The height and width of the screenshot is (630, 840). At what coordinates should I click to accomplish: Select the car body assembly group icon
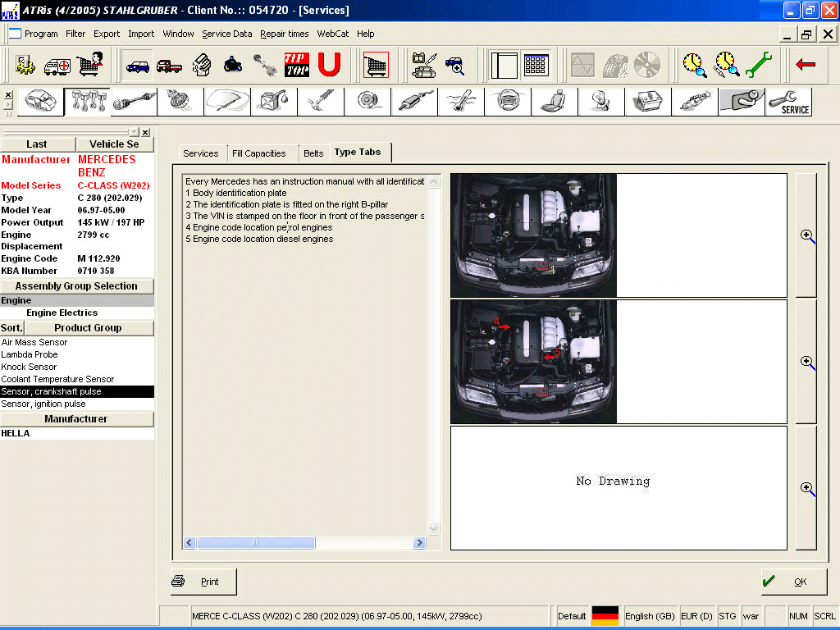41,102
